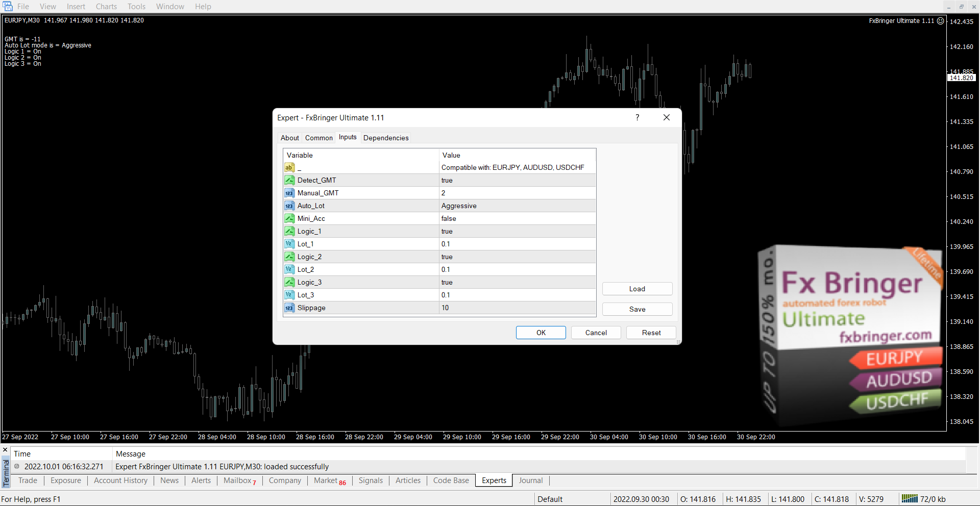Image resolution: width=980 pixels, height=506 pixels.
Task: Click the Manual_GMT integer icon
Action: 289,193
